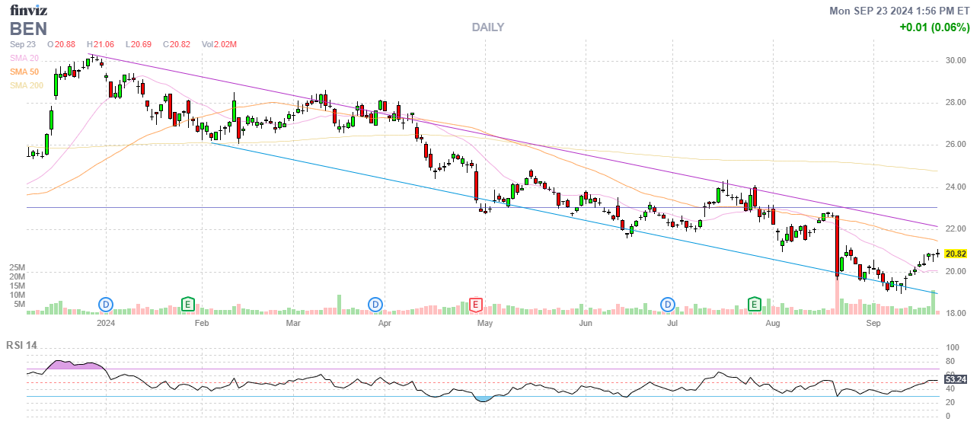Select the SMA 20 legend label

(x=24, y=58)
